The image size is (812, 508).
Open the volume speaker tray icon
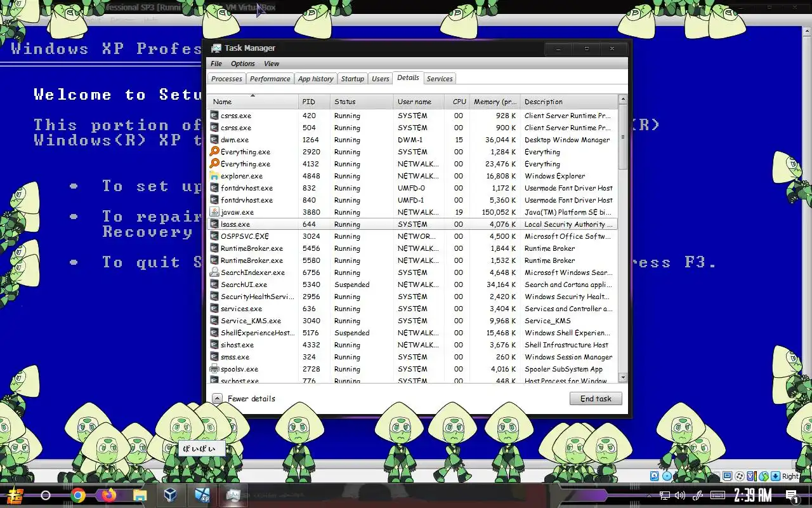click(x=680, y=495)
